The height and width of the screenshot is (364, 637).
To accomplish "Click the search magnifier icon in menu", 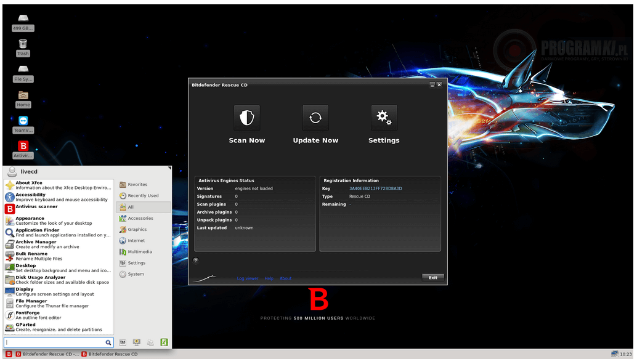I will point(108,342).
